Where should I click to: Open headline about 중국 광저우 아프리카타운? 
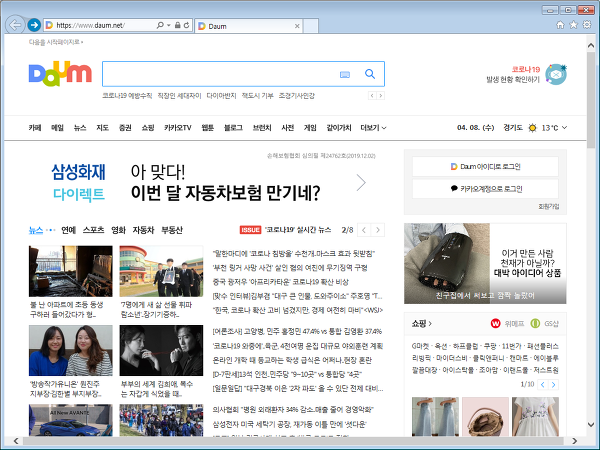tap(280, 282)
